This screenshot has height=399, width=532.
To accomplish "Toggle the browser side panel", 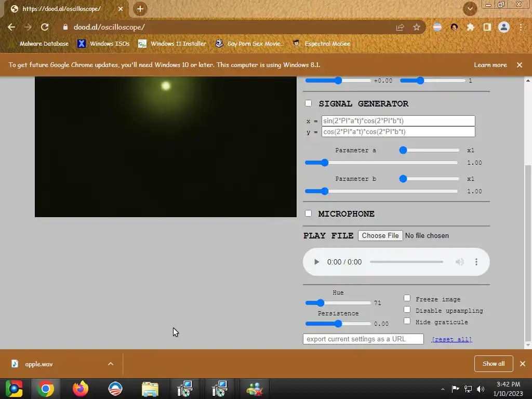I will click(x=487, y=27).
